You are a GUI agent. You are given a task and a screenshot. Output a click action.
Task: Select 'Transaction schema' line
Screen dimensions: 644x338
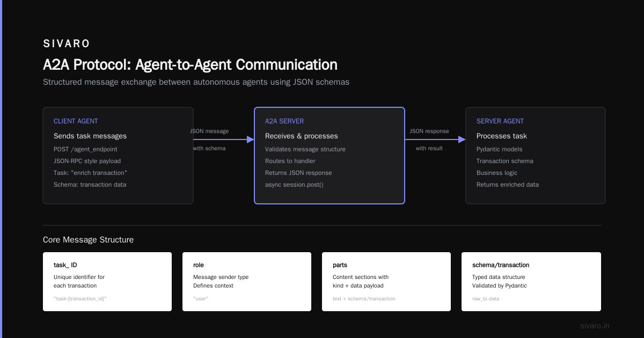tap(505, 161)
